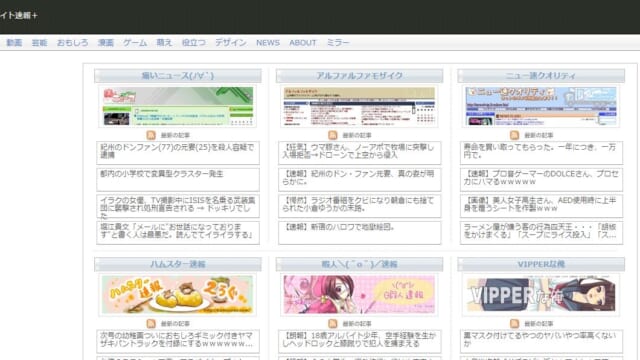This screenshot has height=360, width=640.
Task: Open article ラジオ番組をクビになり
Action: 360,206
